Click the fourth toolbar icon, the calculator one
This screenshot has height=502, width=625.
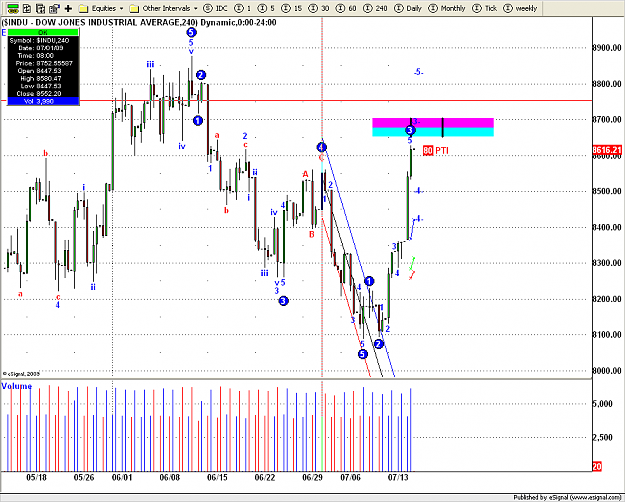pos(54,8)
